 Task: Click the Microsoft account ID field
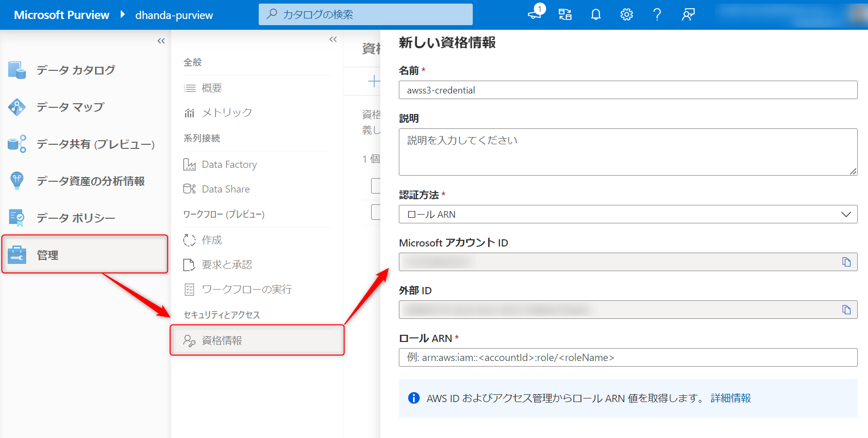point(628,262)
